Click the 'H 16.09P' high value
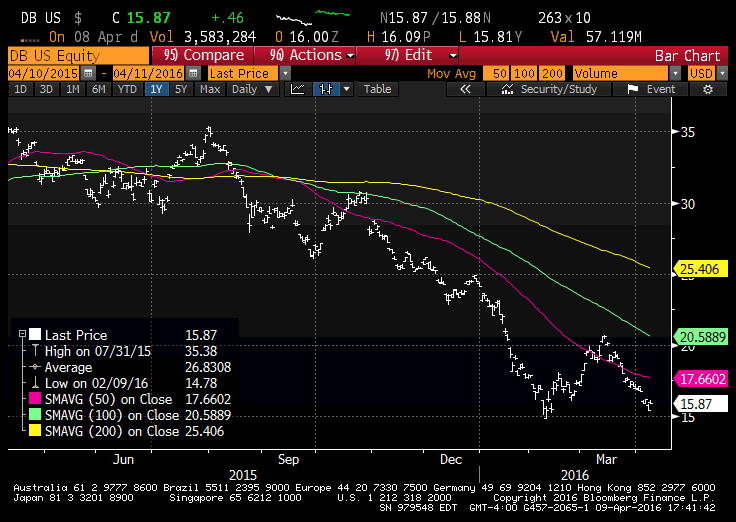 click(x=399, y=37)
